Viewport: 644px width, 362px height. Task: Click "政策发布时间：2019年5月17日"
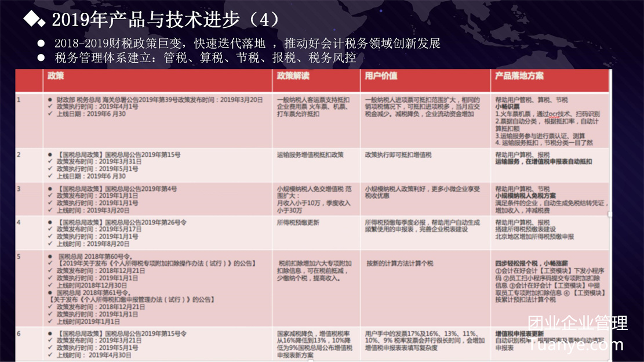[99, 229]
